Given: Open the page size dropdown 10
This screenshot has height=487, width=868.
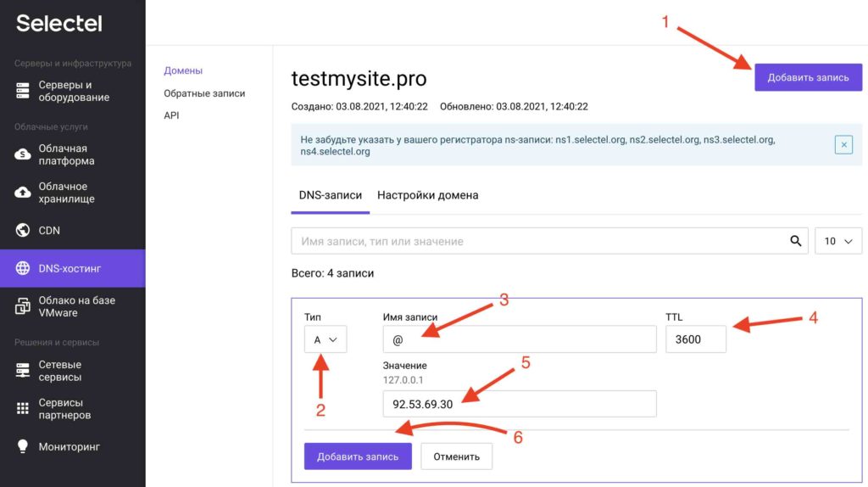Looking at the screenshot, I should [x=838, y=241].
